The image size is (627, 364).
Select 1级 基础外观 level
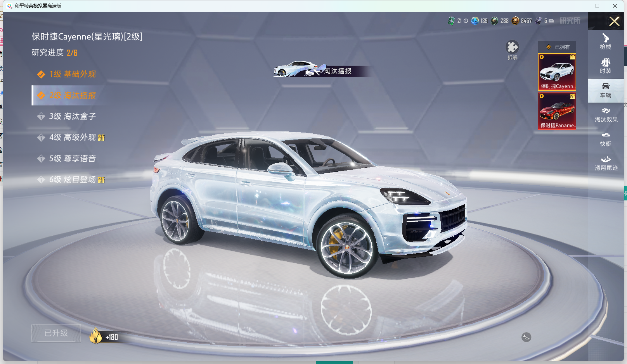click(x=72, y=74)
